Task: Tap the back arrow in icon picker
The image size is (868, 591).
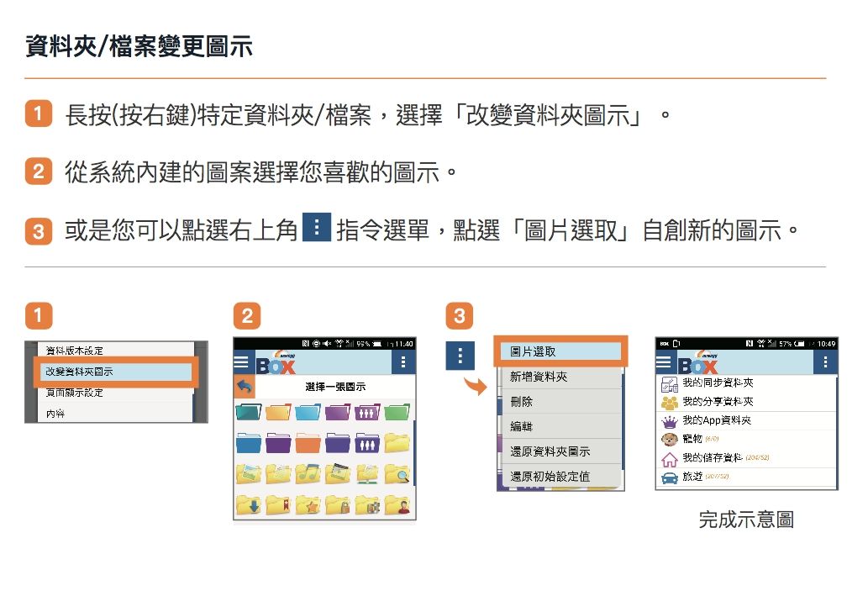Action: point(245,388)
